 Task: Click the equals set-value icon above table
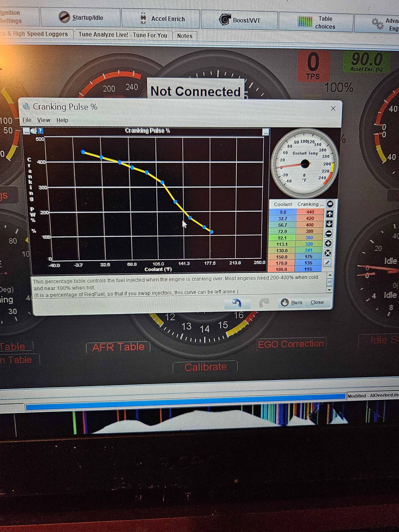330,204
